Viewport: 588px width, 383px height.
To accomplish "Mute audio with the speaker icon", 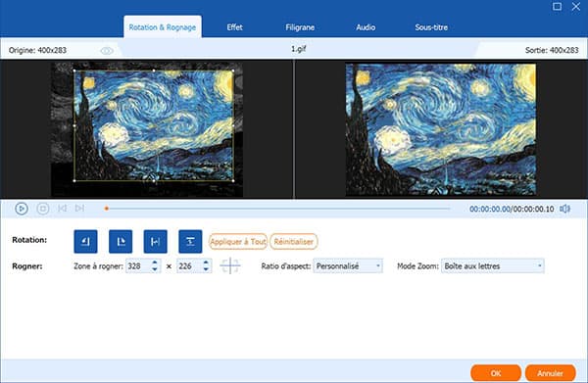I will 564,209.
